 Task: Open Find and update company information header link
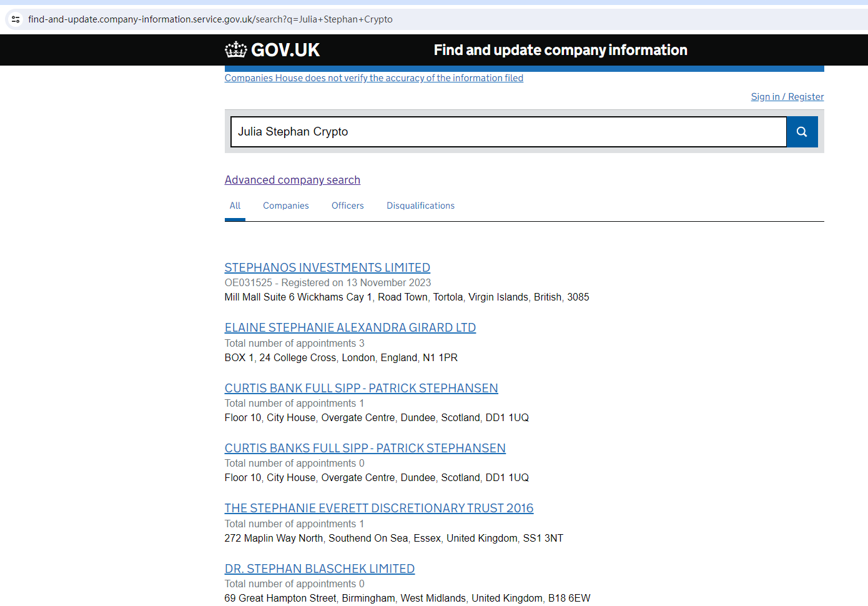[560, 50]
